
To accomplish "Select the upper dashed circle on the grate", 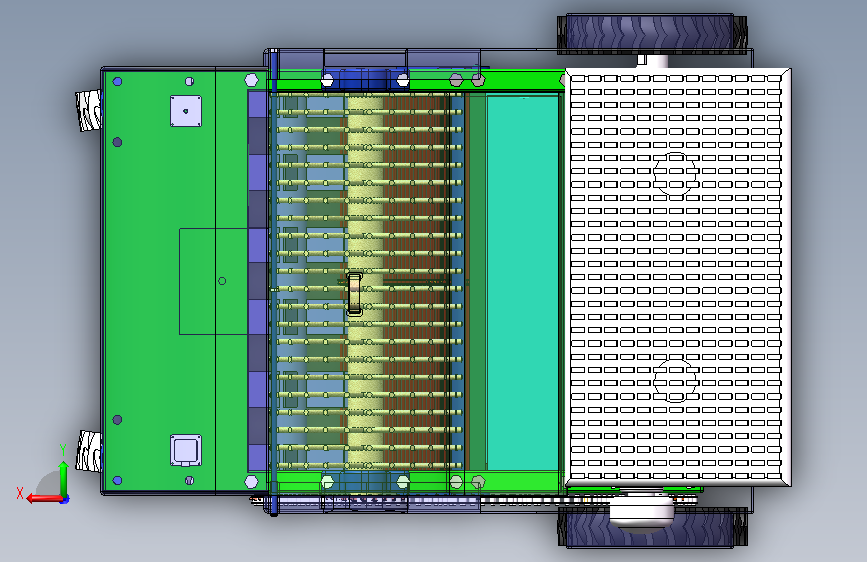I will [675, 174].
